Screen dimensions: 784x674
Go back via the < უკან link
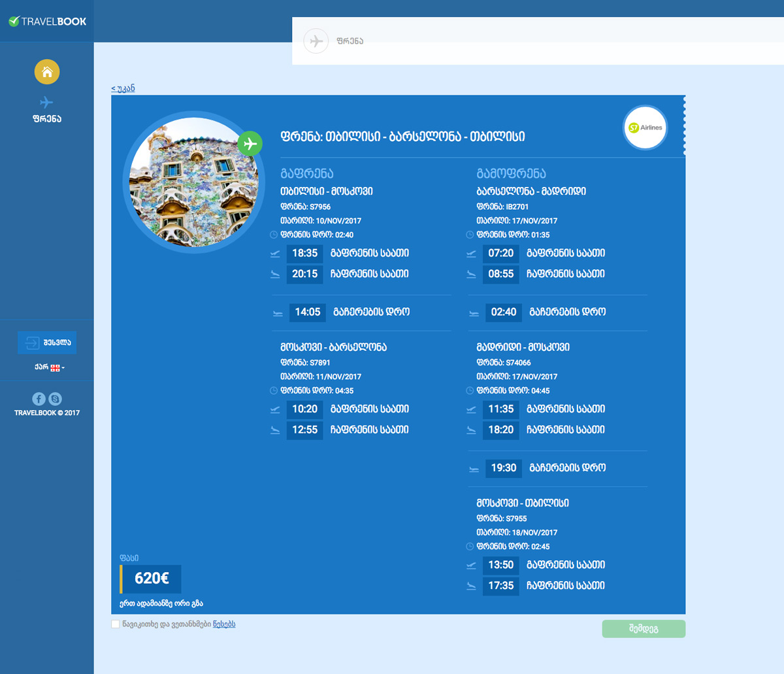pyautogui.click(x=123, y=88)
